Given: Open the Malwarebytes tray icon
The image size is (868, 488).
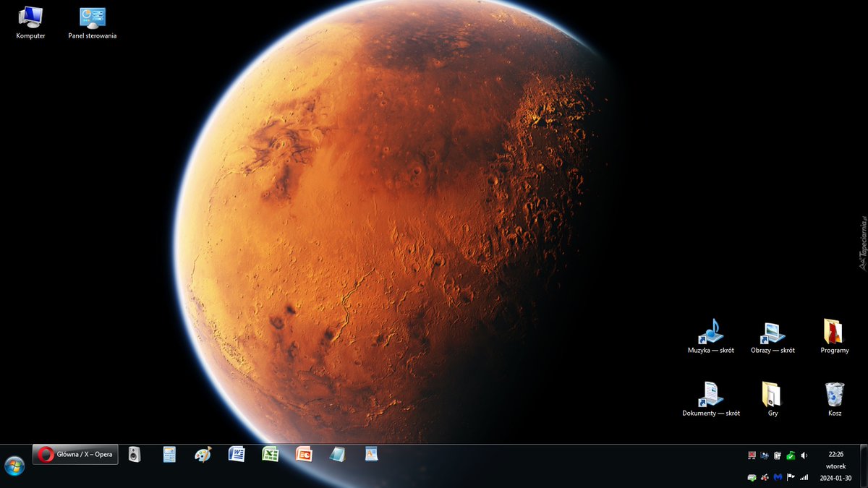Looking at the screenshot, I should coord(778,477).
